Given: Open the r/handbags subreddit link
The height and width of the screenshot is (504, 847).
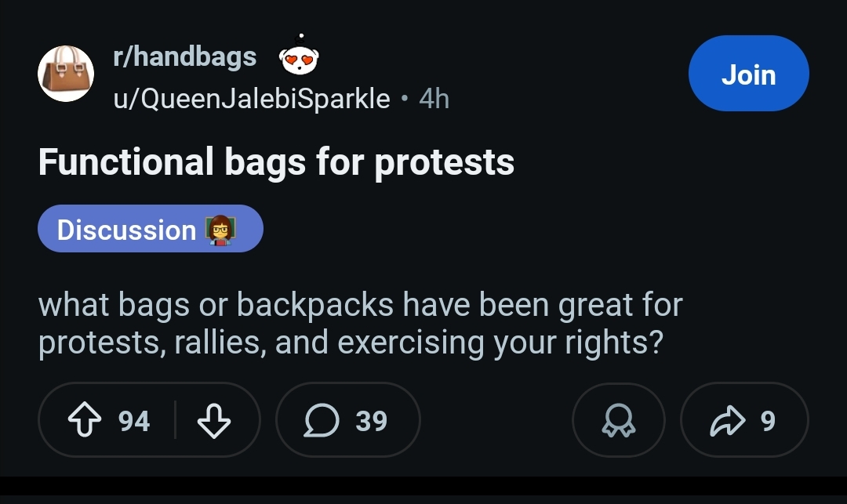Looking at the screenshot, I should (x=185, y=56).
